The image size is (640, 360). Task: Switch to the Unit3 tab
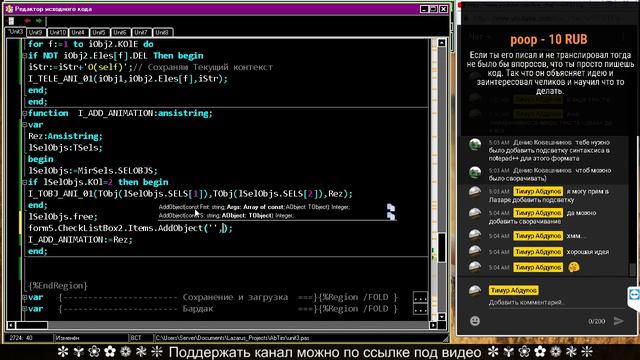[x=16, y=32]
